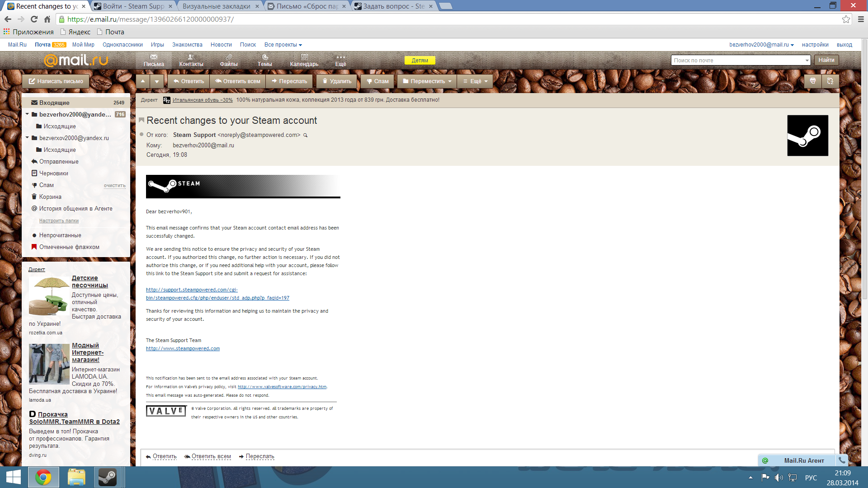Open the Mail.Ru Агент chat bar
This screenshot has width=868, height=488.
pyautogui.click(x=797, y=460)
